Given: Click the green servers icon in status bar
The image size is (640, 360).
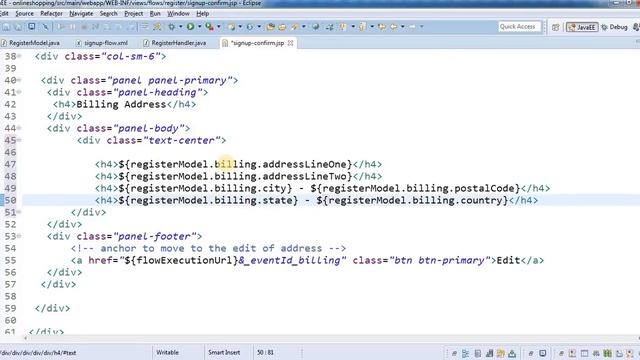Looking at the screenshot, I should 607,353.
